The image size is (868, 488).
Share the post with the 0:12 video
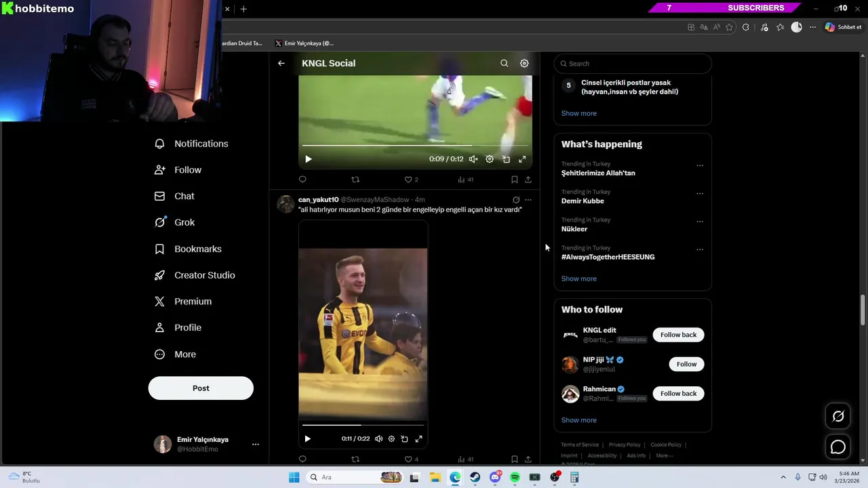point(528,180)
